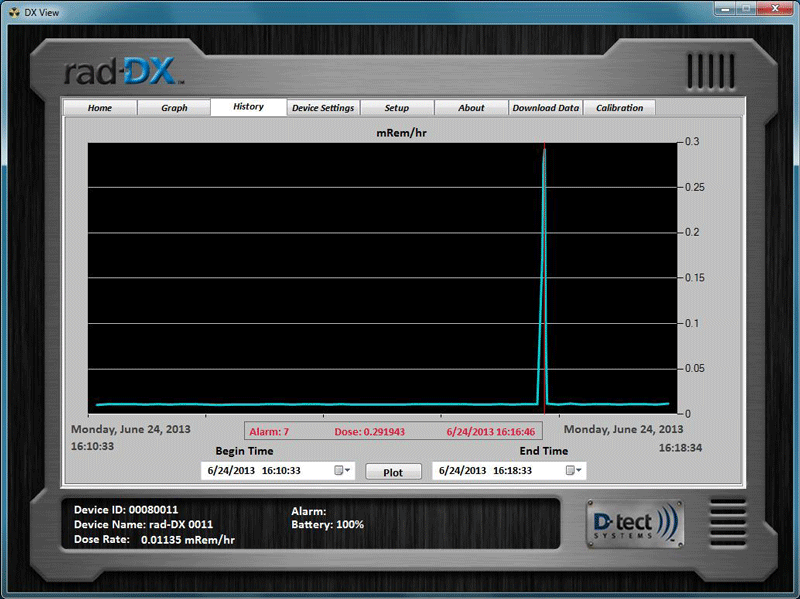Click the Dose: 0.291943 readout
Image resolution: width=800 pixels, height=599 pixels.
369,432
